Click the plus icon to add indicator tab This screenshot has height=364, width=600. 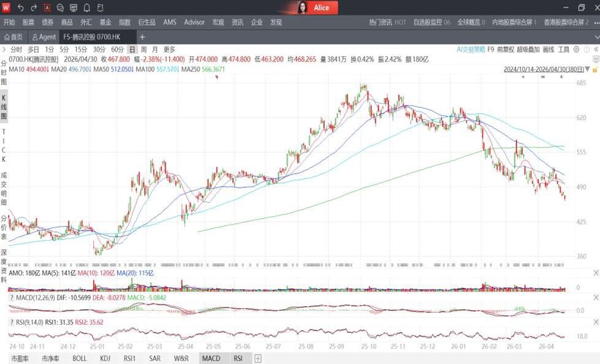[258, 358]
